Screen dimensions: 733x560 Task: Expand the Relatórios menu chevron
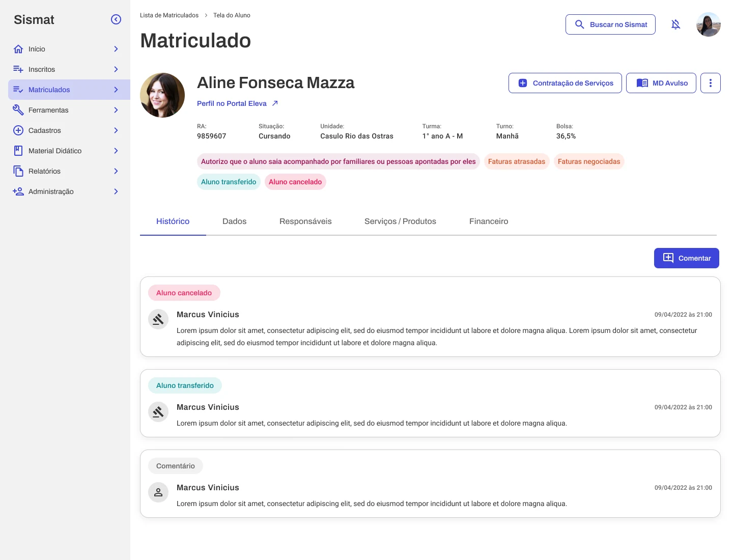coord(116,171)
